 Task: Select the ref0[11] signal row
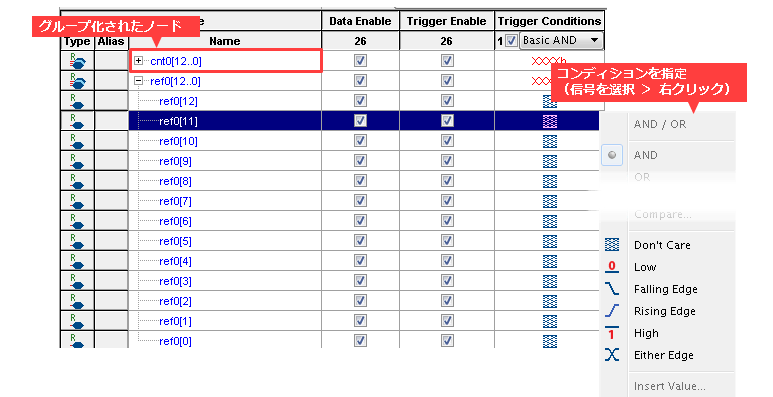pos(364,121)
